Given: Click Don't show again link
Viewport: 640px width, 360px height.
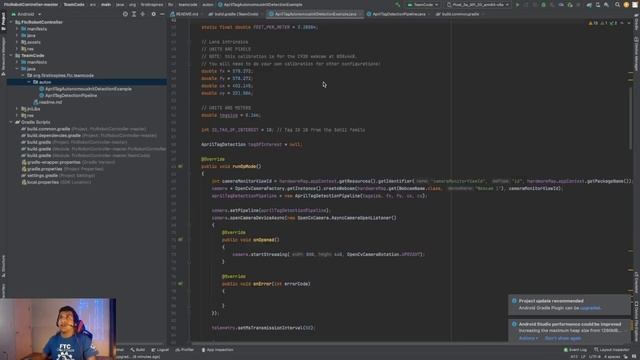Looking at the screenshot, I should coord(563,338).
